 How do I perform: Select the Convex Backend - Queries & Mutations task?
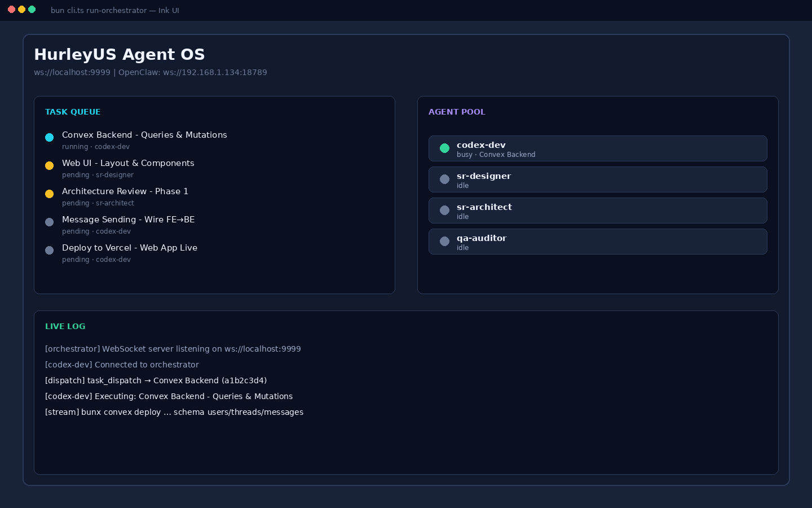144,135
